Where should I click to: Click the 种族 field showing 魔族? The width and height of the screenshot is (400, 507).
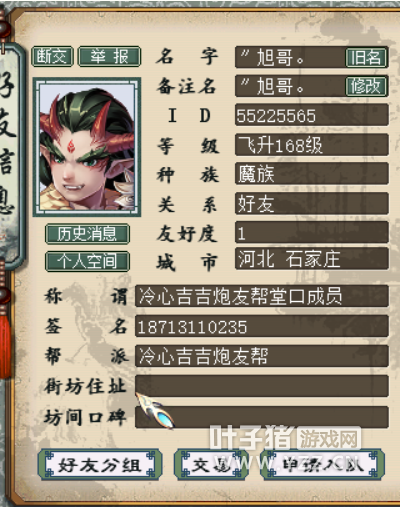click(x=312, y=173)
